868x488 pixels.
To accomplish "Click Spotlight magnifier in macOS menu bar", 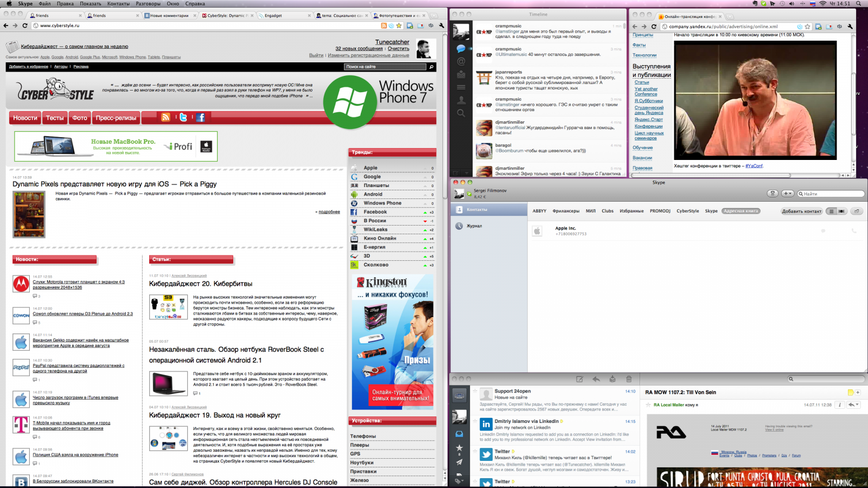I will click(x=859, y=4).
